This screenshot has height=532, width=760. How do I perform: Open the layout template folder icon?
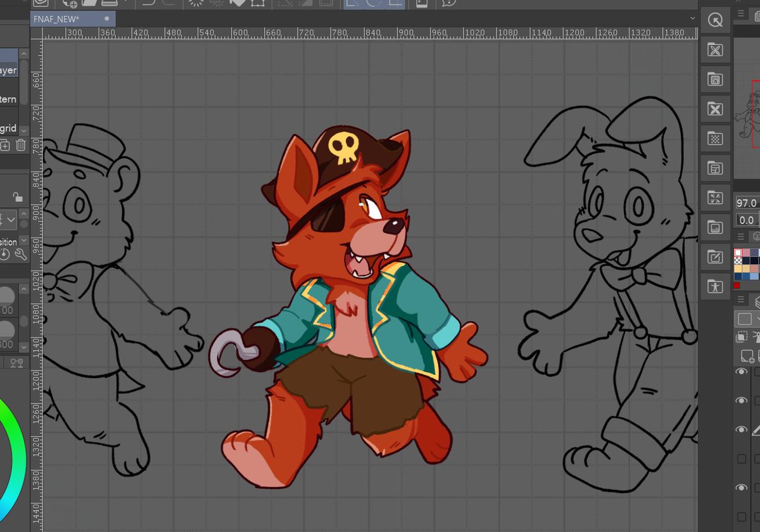[715, 168]
